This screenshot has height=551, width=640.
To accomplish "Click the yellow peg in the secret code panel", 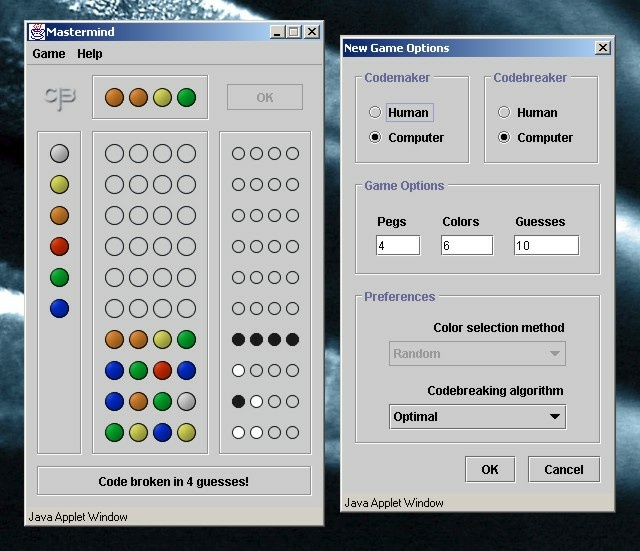I will coord(162,98).
